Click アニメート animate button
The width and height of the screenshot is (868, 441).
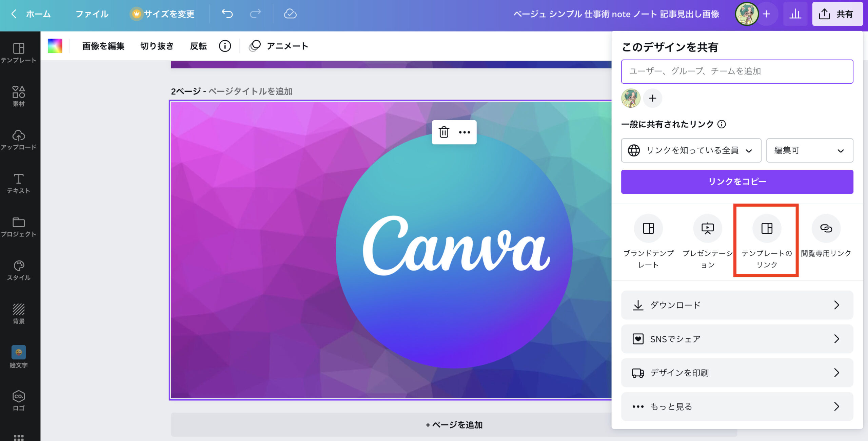pyautogui.click(x=278, y=46)
